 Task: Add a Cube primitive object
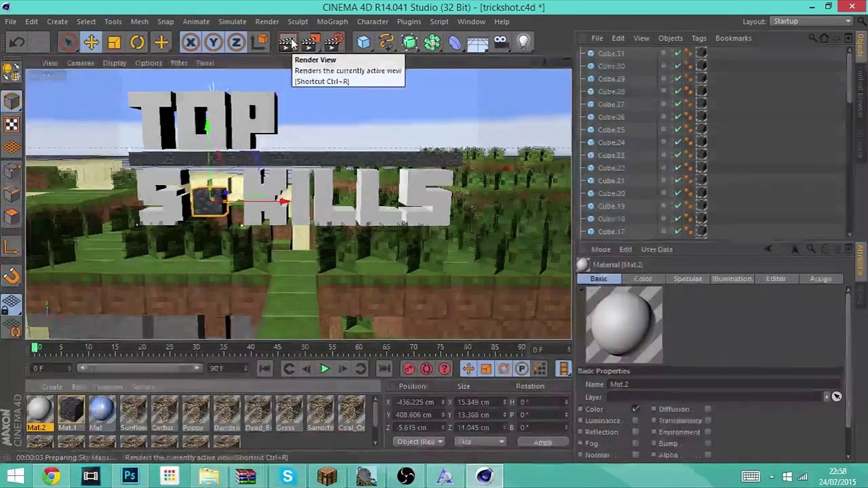pyautogui.click(x=363, y=43)
